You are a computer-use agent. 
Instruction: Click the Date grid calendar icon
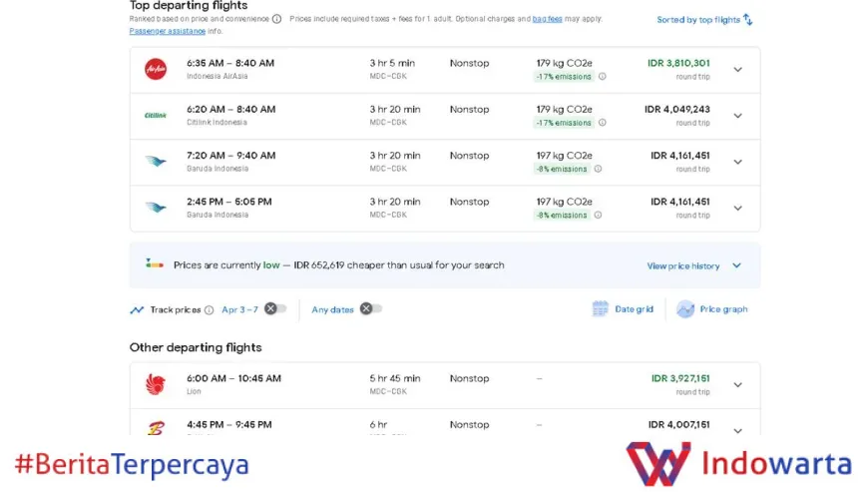600,309
